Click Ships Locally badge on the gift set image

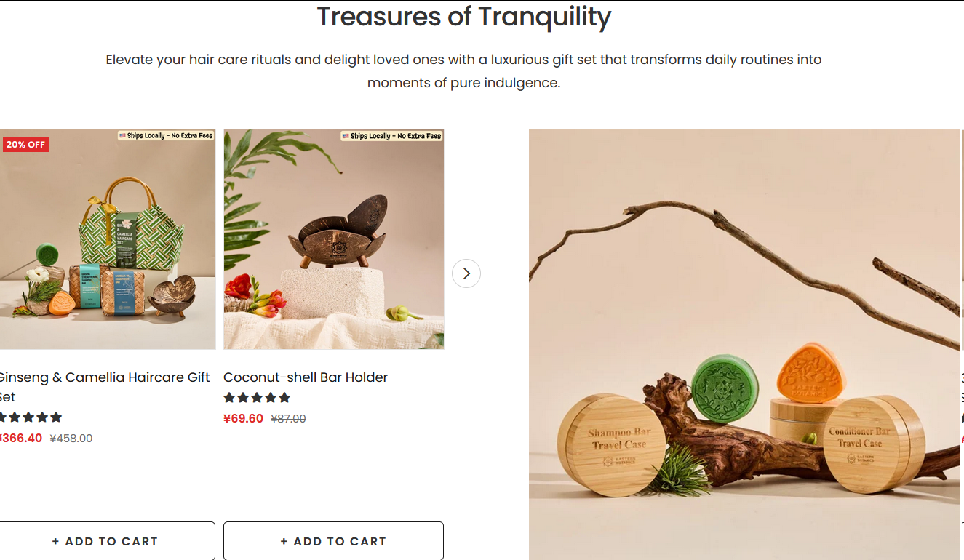tap(166, 135)
